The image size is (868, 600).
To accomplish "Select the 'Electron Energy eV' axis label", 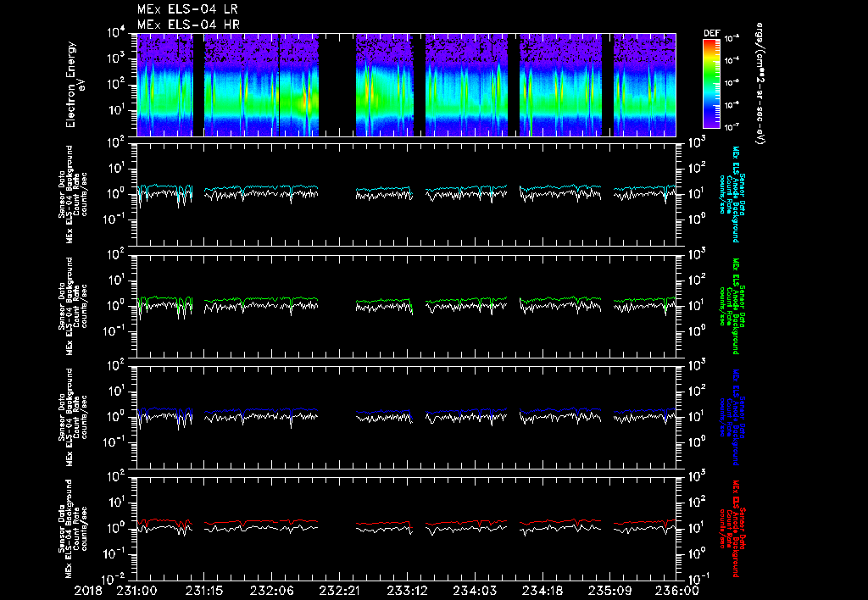I will pos(75,85).
